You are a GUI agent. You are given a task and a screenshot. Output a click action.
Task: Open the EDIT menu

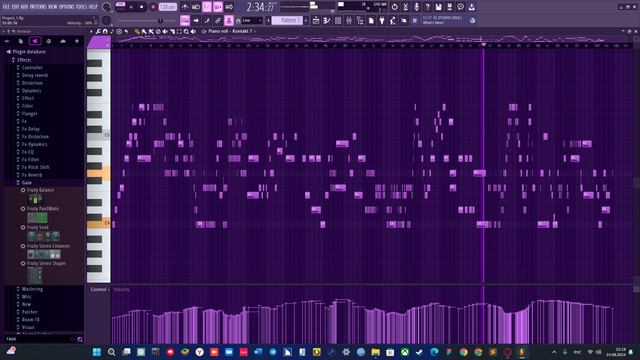15,7
